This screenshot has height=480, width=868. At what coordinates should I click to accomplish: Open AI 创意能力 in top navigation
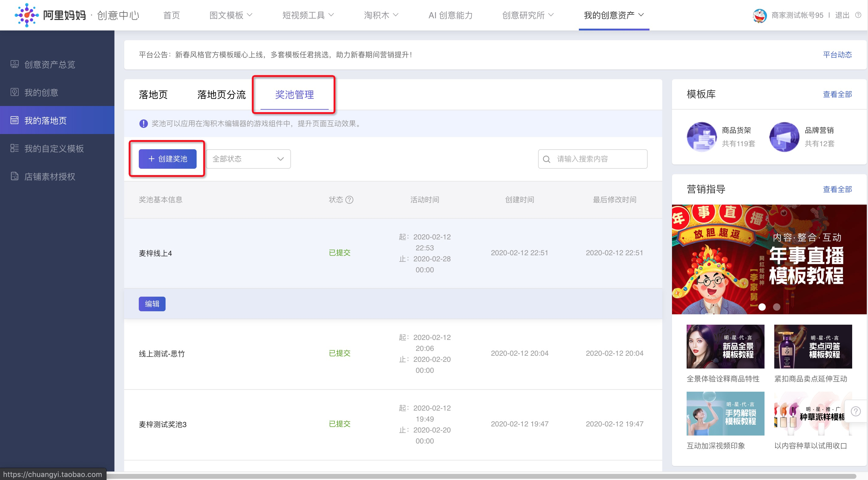pos(450,15)
